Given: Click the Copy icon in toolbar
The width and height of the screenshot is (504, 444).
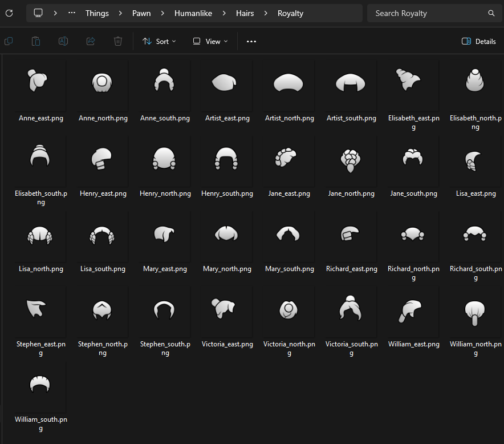Looking at the screenshot, I should pos(9,41).
